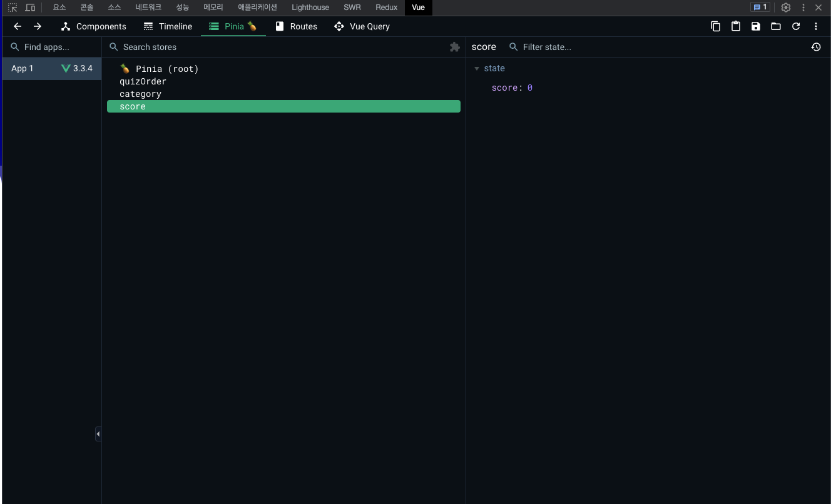831x504 pixels.
Task: Click the plugin puzzle piece icon
Action: (x=455, y=47)
